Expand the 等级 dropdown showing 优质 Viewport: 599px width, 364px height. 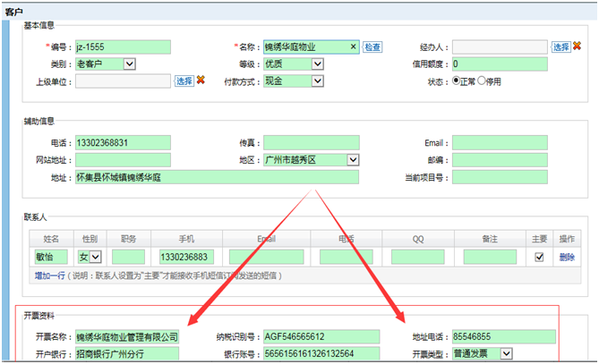click(x=317, y=63)
